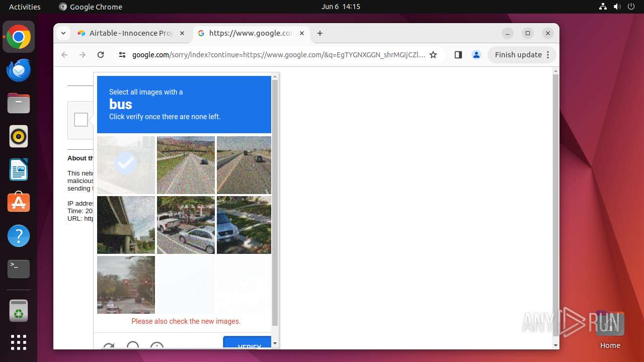The height and width of the screenshot is (362, 644).
Task: Tick the I'm not a robot checkbox
Action: 81,120
